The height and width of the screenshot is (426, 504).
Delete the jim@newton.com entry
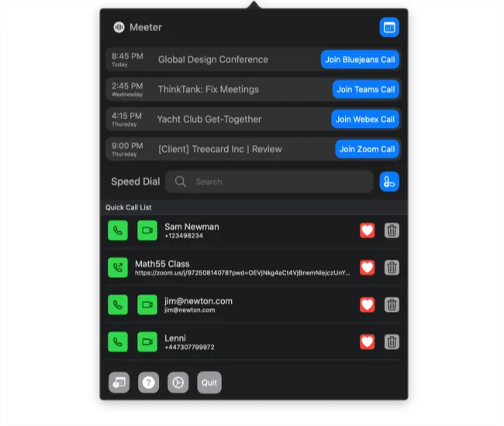(392, 305)
